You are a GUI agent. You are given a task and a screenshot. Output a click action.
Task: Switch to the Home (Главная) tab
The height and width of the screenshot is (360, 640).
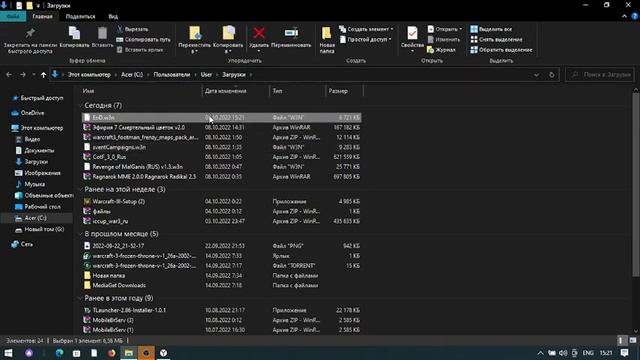[x=42, y=16]
